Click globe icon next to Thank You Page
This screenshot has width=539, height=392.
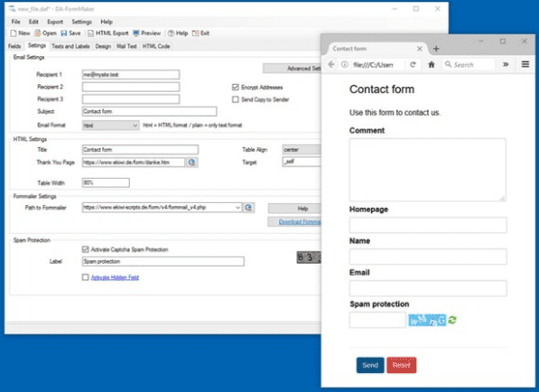coord(191,163)
